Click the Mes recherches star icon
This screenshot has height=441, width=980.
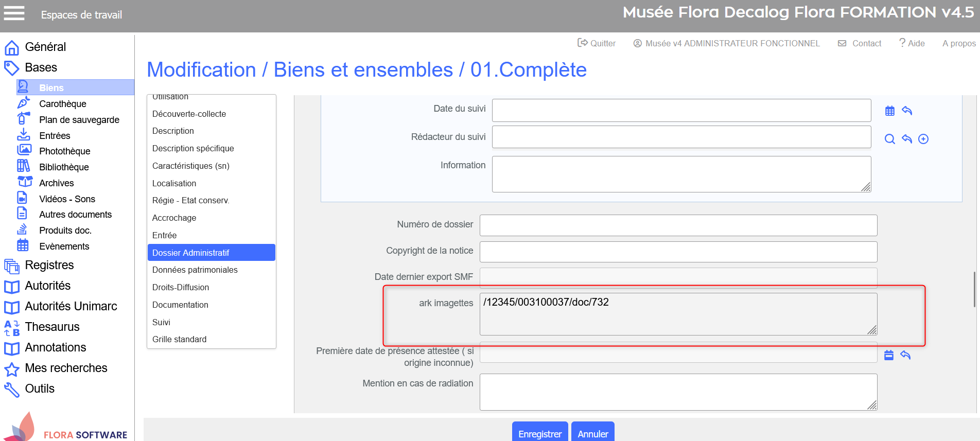coord(12,369)
